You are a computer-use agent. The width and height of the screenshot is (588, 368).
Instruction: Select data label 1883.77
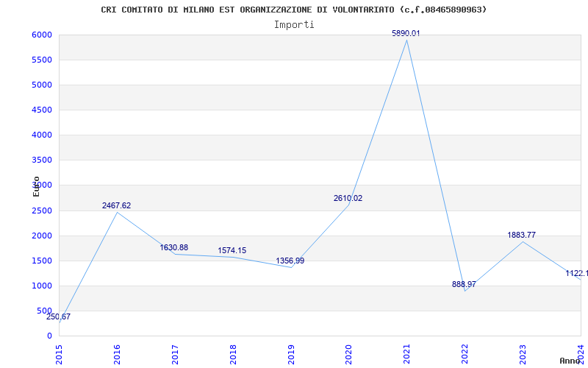click(522, 235)
